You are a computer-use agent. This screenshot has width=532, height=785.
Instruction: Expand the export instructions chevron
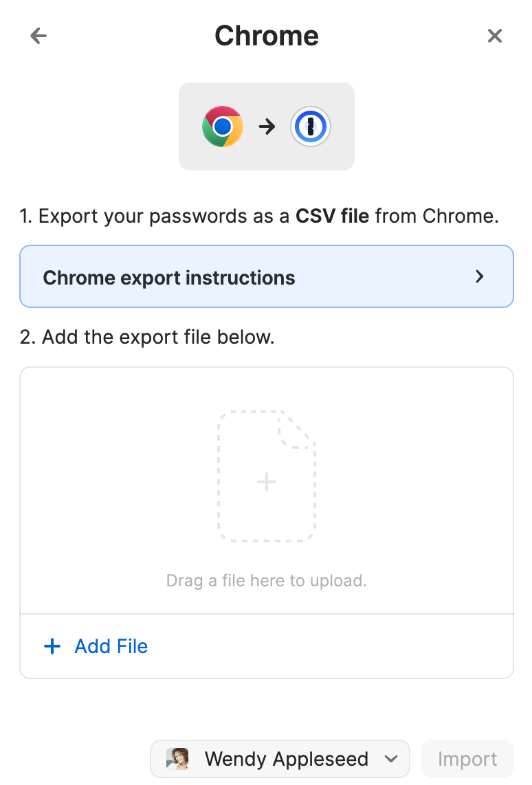pyautogui.click(x=480, y=277)
